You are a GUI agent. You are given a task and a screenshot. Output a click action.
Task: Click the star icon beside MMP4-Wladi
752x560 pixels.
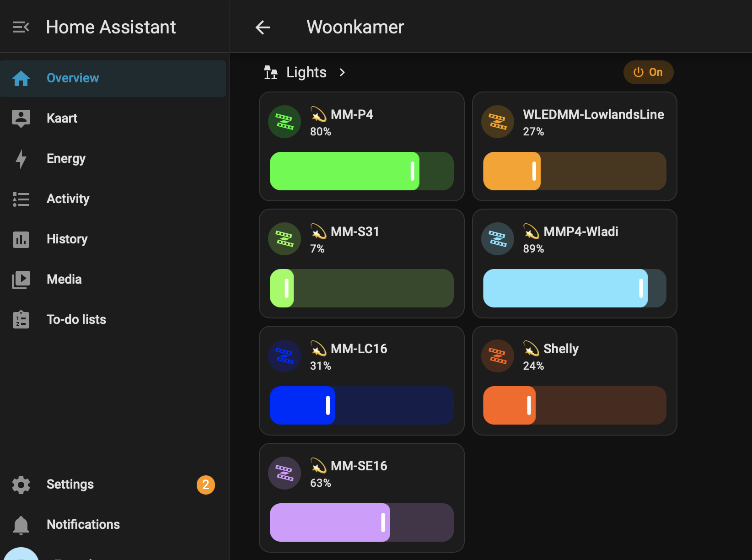pos(531,232)
